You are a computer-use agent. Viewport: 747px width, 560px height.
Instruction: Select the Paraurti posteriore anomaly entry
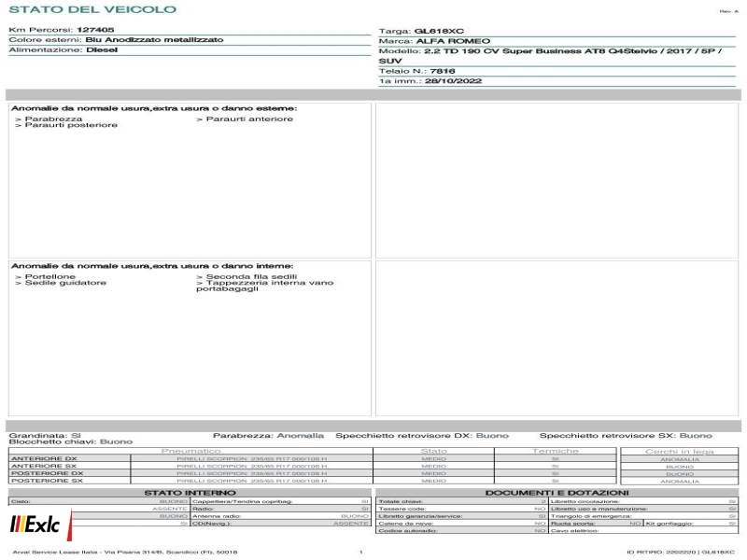click(x=66, y=125)
